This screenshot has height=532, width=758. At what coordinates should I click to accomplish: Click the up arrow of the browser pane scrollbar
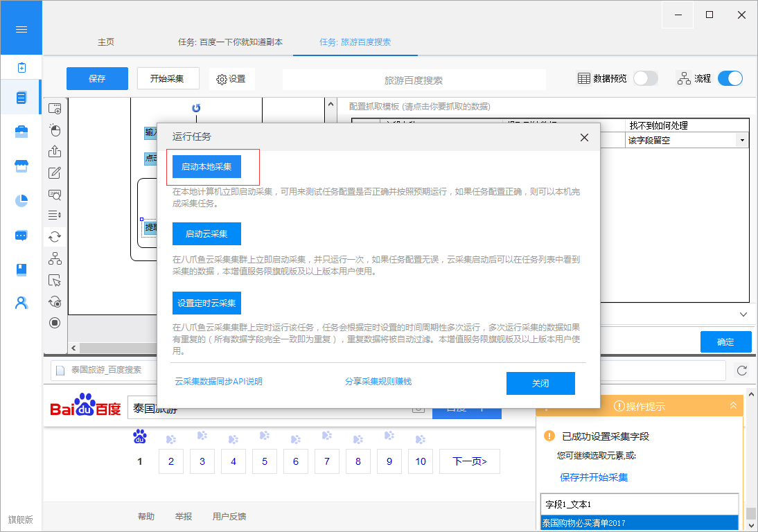pyautogui.click(x=751, y=395)
